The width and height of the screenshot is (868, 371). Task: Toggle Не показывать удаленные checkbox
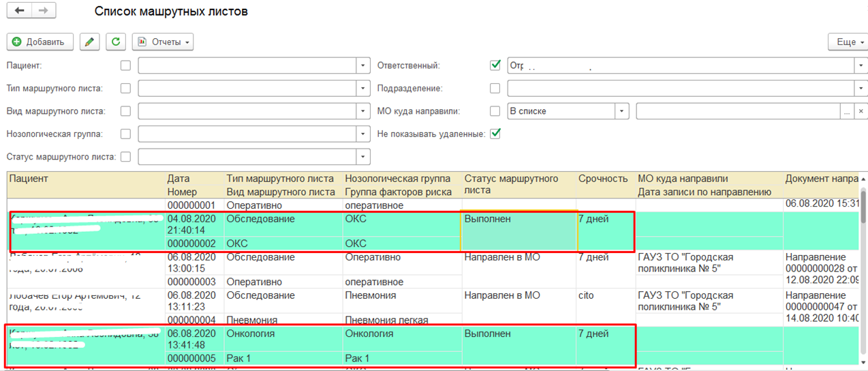pos(495,134)
